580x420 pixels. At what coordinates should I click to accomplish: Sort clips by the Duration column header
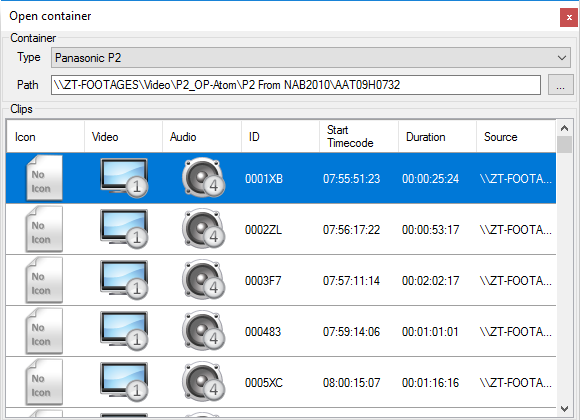tap(437, 137)
